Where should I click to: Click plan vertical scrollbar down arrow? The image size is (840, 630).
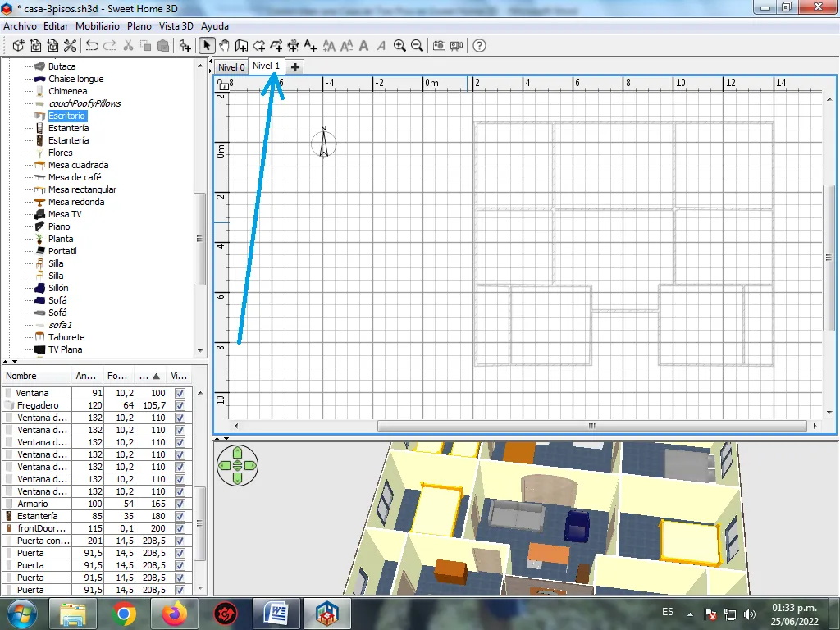pos(829,413)
